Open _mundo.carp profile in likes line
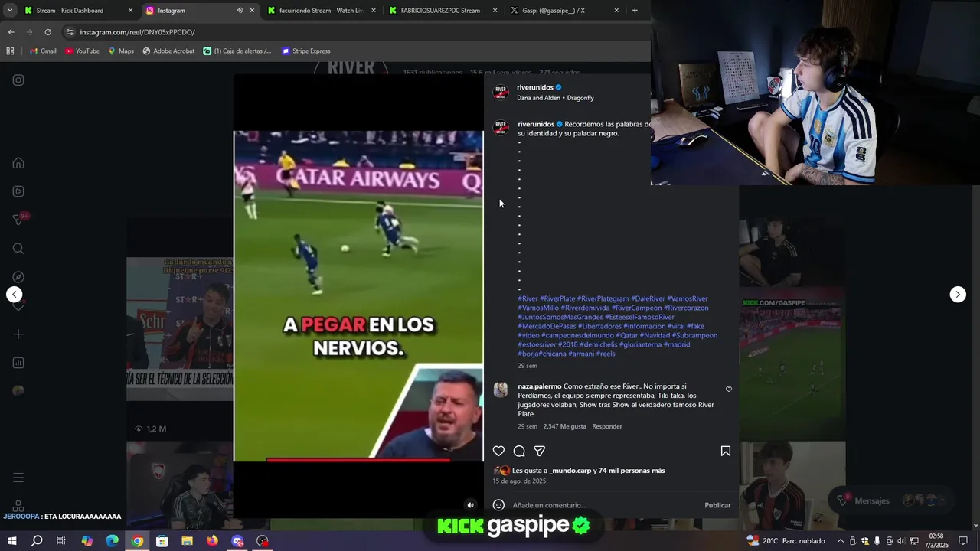The image size is (980, 551). coord(570,471)
